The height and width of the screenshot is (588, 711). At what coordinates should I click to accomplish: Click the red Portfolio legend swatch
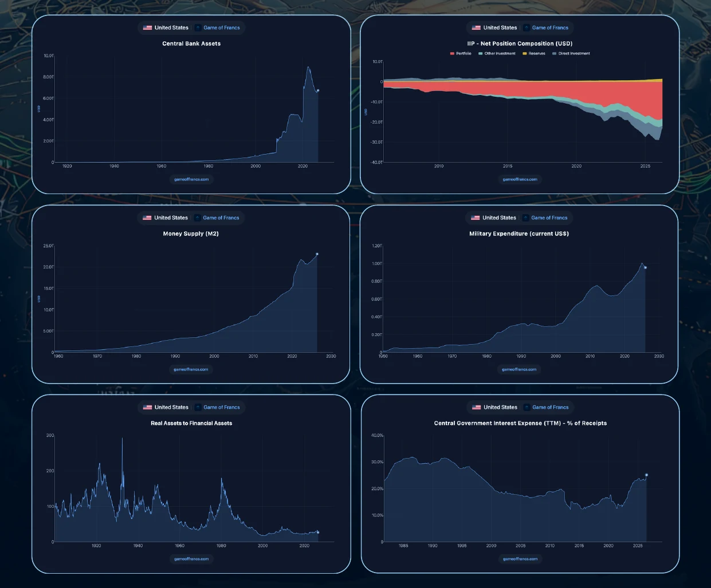point(452,53)
